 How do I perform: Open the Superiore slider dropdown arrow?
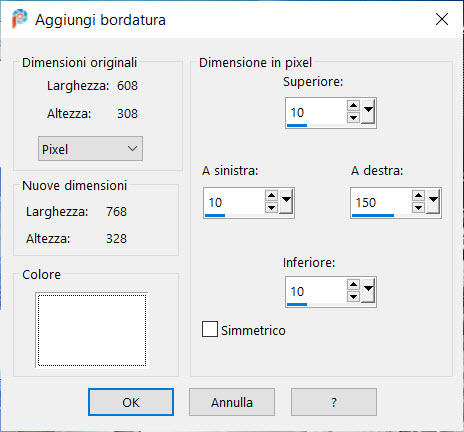368,112
